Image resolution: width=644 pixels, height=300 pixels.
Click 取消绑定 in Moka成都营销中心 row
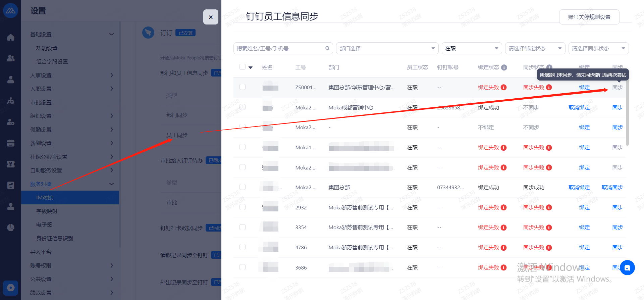[x=579, y=107]
